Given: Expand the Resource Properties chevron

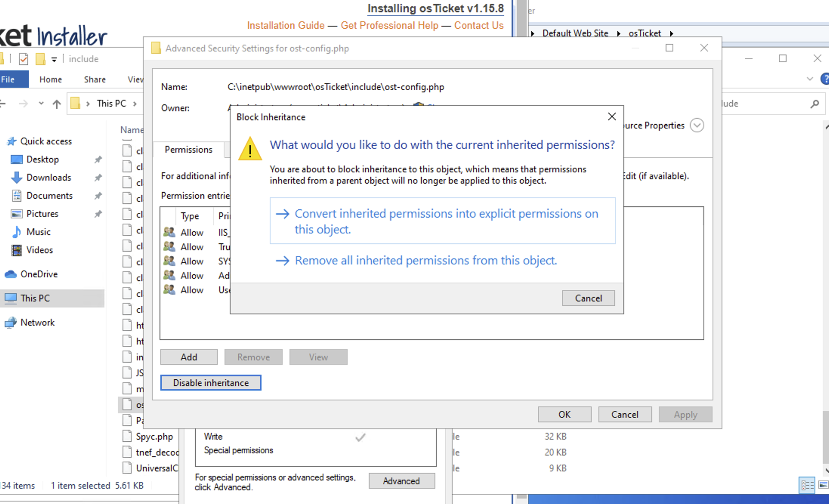Looking at the screenshot, I should pyautogui.click(x=697, y=125).
